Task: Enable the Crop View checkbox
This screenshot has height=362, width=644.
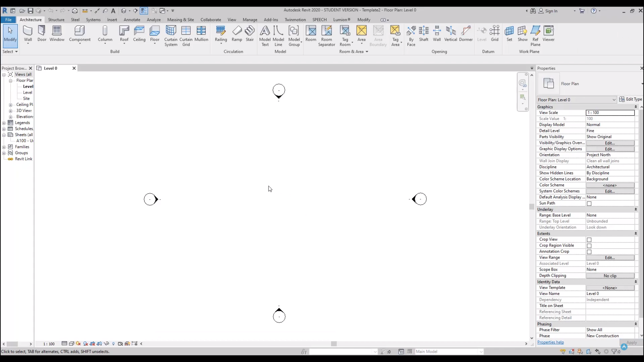Action: (589, 239)
